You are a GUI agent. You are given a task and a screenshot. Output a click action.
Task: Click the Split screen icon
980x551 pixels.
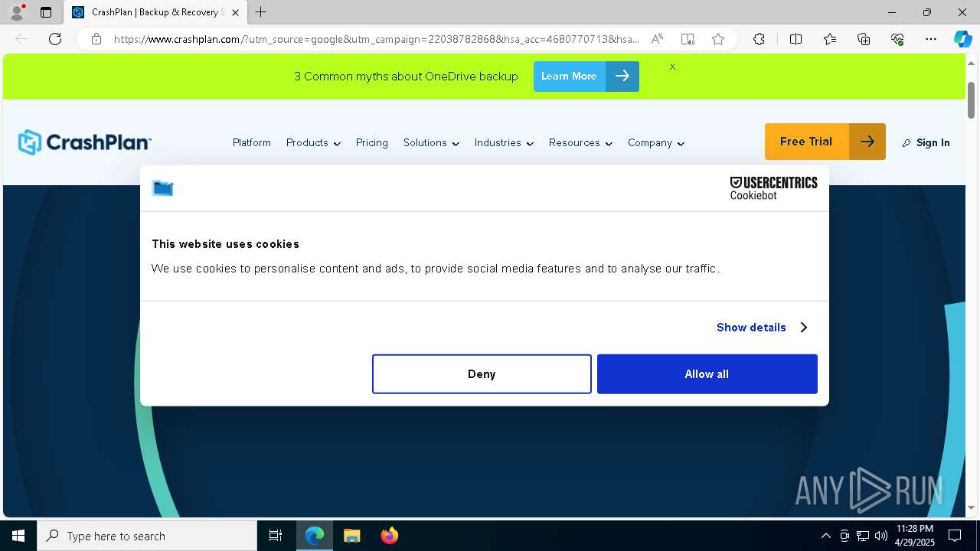tap(795, 39)
